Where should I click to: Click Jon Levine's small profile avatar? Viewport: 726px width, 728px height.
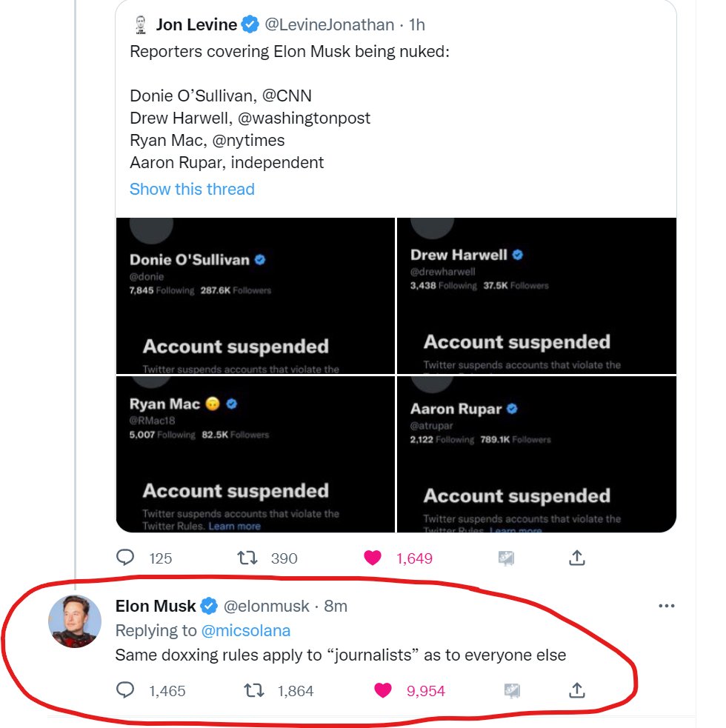pos(141,25)
